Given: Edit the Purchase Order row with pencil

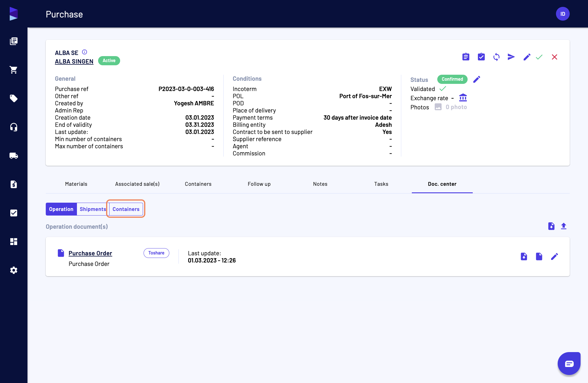Looking at the screenshot, I should pos(555,256).
